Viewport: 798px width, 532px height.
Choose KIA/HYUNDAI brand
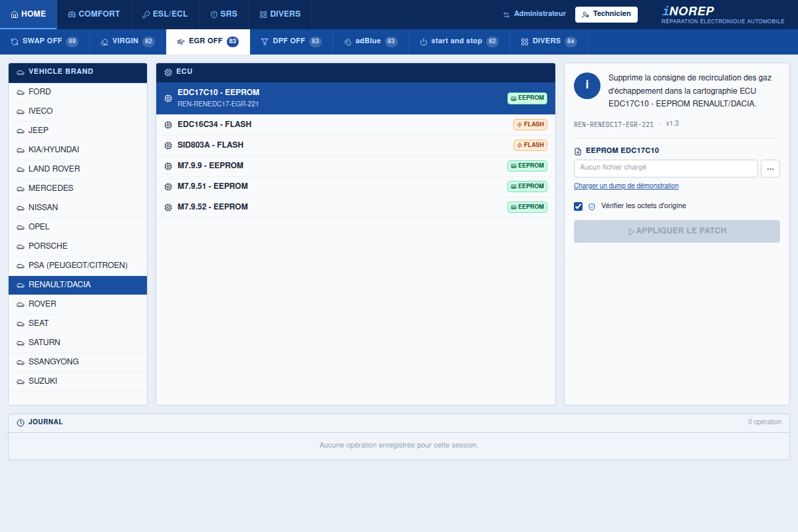coord(78,150)
